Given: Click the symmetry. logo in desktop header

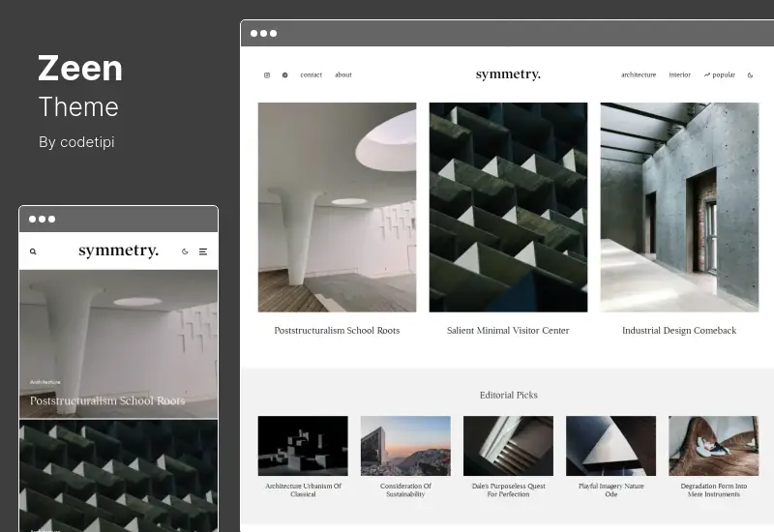Looking at the screenshot, I should [508, 74].
